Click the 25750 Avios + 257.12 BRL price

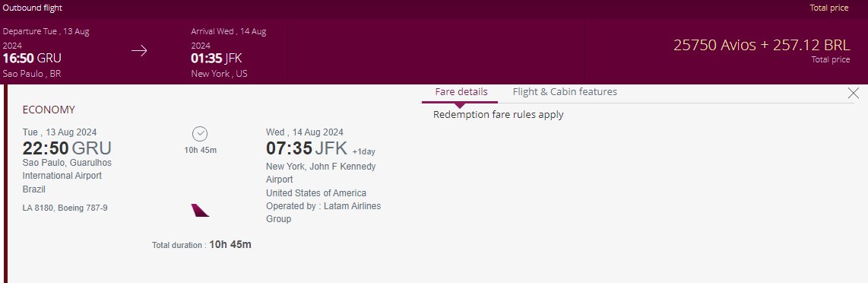point(761,45)
